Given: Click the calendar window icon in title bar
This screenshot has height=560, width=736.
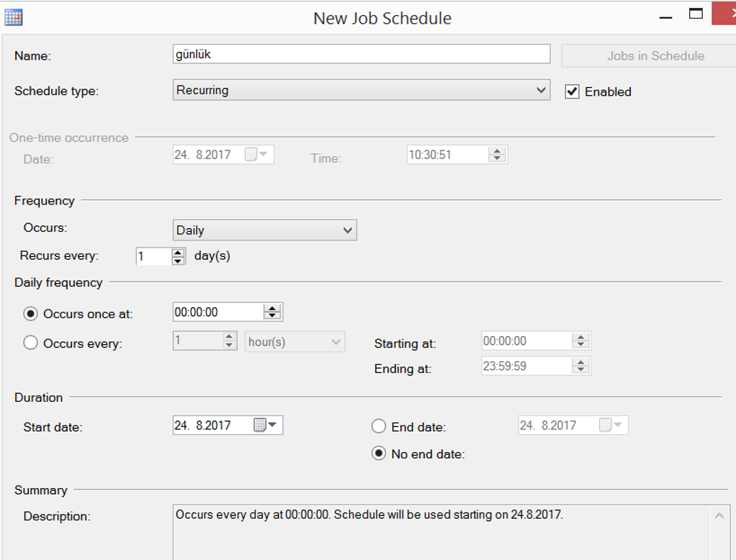Looking at the screenshot, I should pyautogui.click(x=13, y=17).
